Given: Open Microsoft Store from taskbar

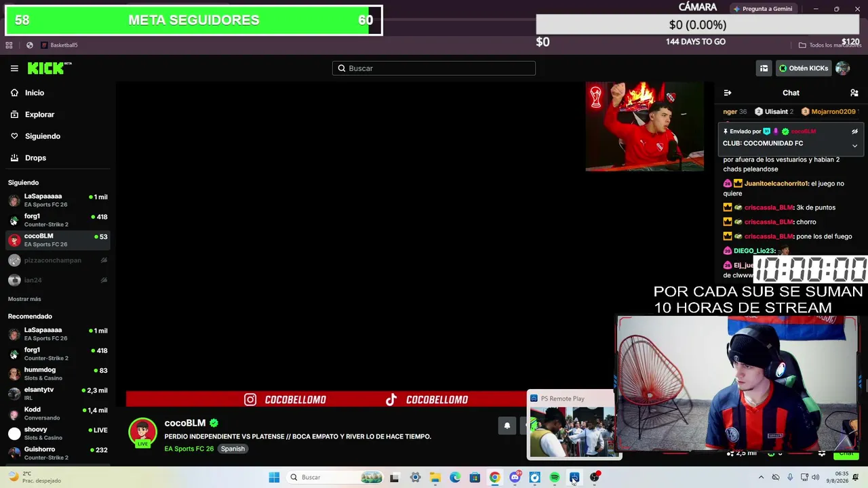Looking at the screenshot, I should [475, 477].
